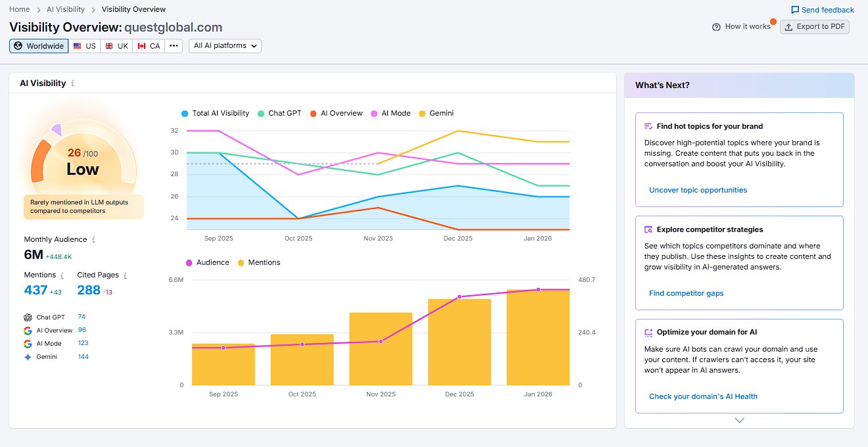Open the Send feedback panel
868x447 pixels.
tap(821, 9)
